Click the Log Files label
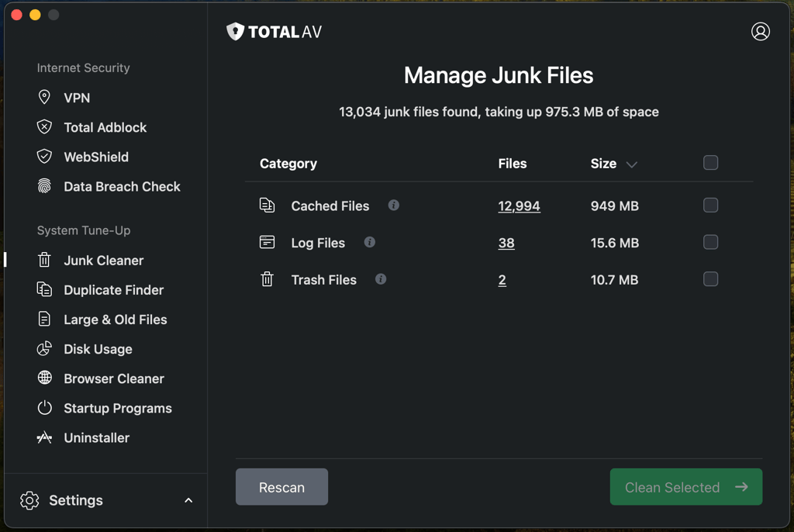This screenshot has height=532, width=794. pyautogui.click(x=318, y=243)
